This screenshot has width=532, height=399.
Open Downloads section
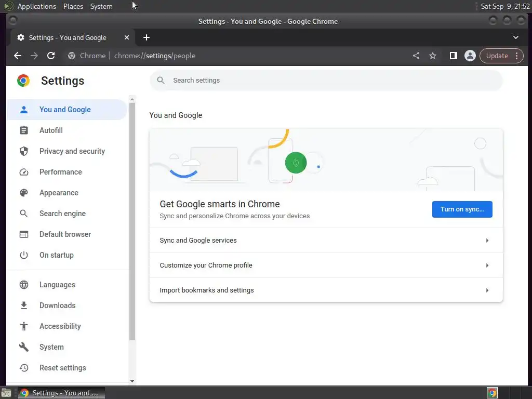(67, 305)
